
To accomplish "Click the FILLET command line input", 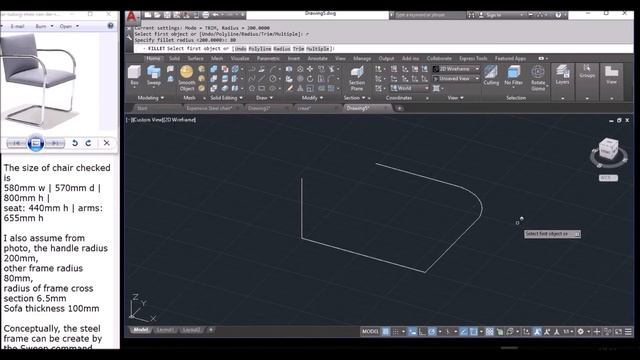I will click(x=383, y=49).
